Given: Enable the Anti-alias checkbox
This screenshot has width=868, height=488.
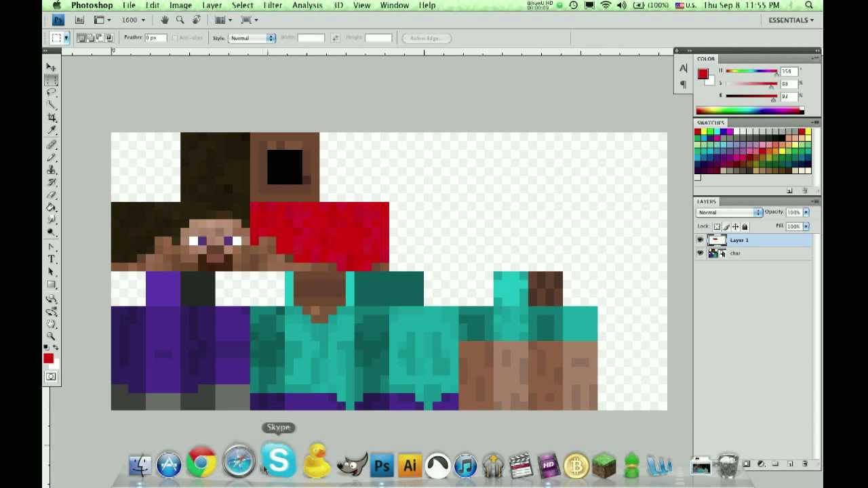Looking at the screenshot, I should (174, 38).
